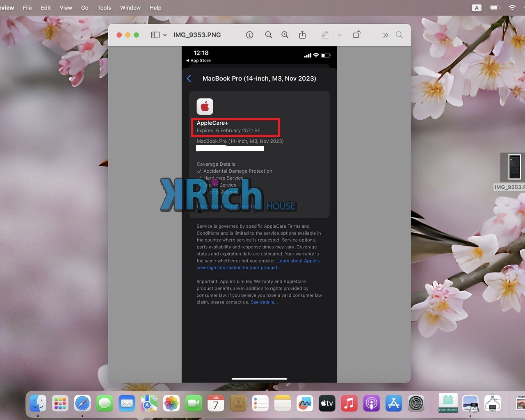525x420 pixels.
Task: Open Finder from the dock
Action: 38,404
